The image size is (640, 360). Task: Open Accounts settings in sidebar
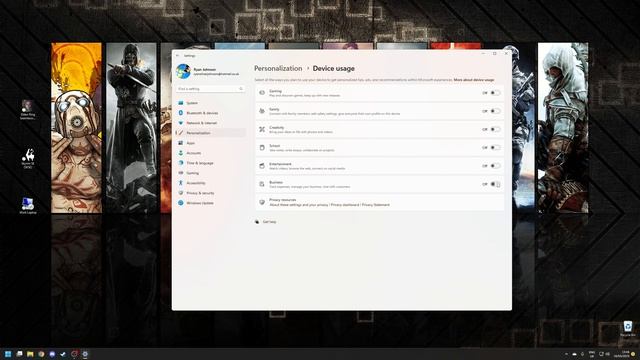[x=210, y=153]
